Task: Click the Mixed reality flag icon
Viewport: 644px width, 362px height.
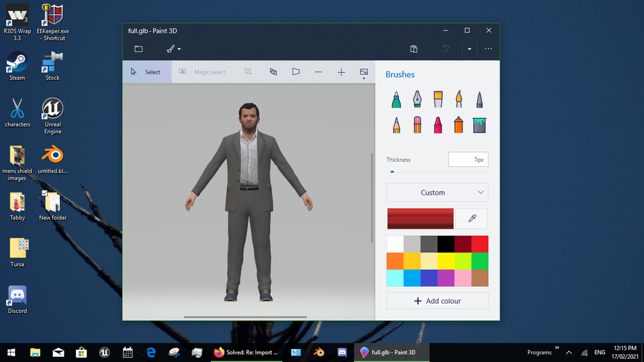Action: 296,72
